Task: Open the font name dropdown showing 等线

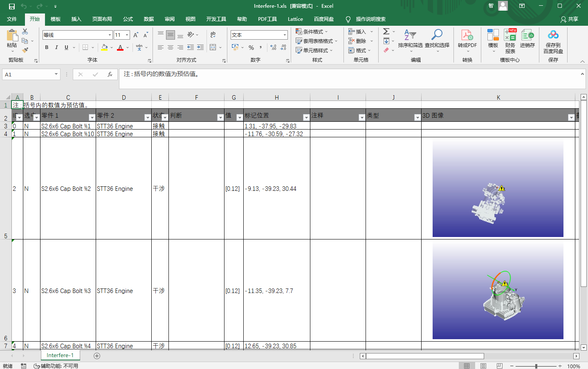Action: (110, 35)
